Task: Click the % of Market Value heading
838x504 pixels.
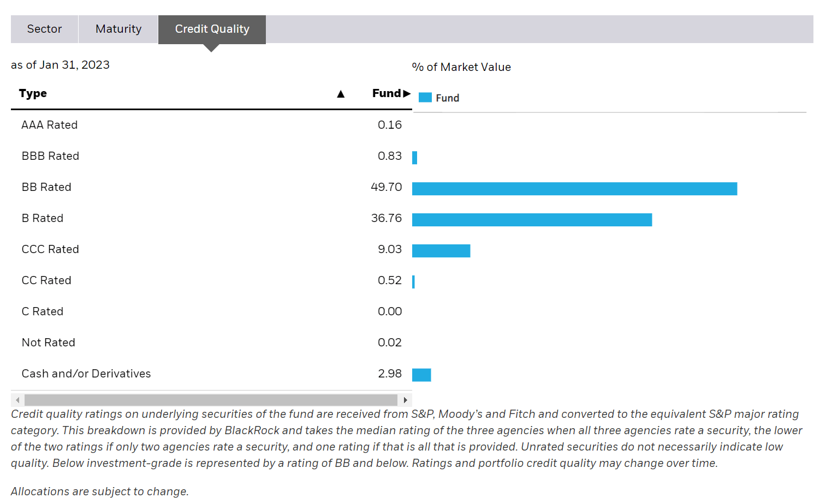Action: click(462, 67)
